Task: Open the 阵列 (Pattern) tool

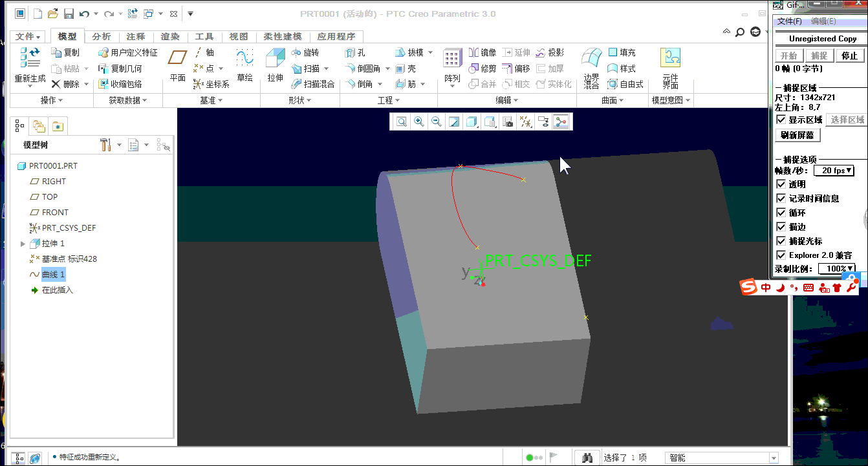Action: [452, 66]
